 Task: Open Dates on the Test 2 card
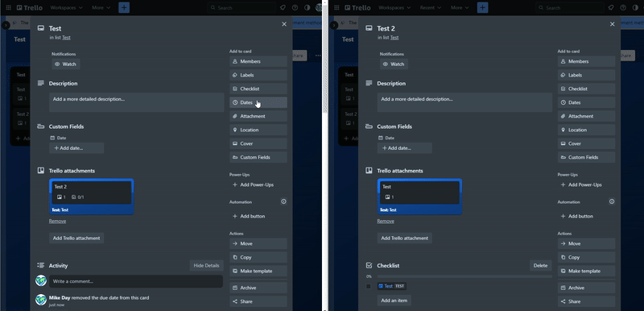tap(587, 102)
